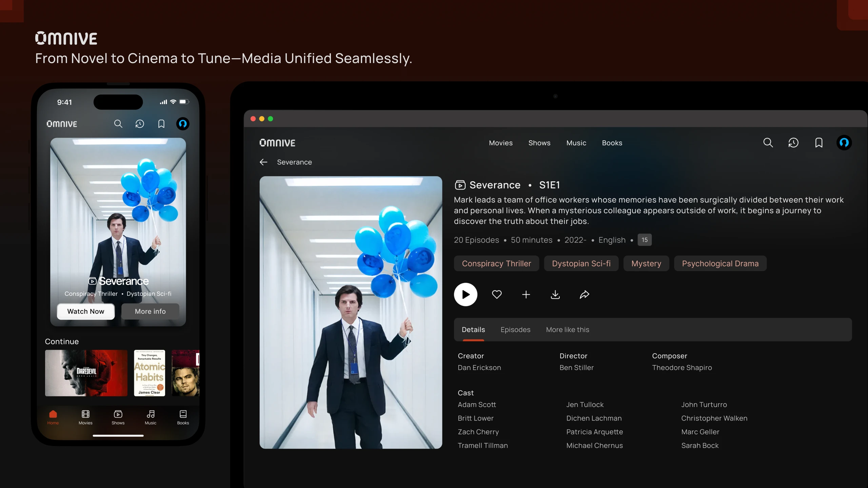This screenshot has width=868, height=488.
Task: Like Severance with the heart icon
Action: 497,294
